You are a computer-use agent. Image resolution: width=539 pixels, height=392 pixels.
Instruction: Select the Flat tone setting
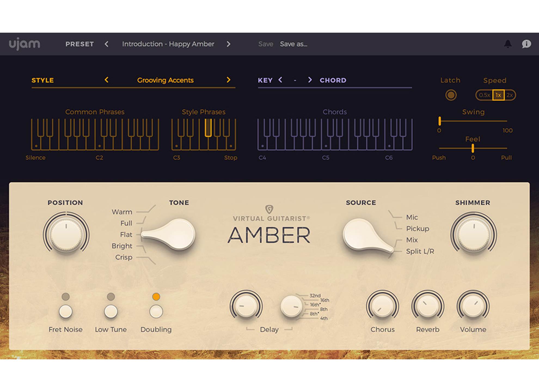click(x=126, y=234)
